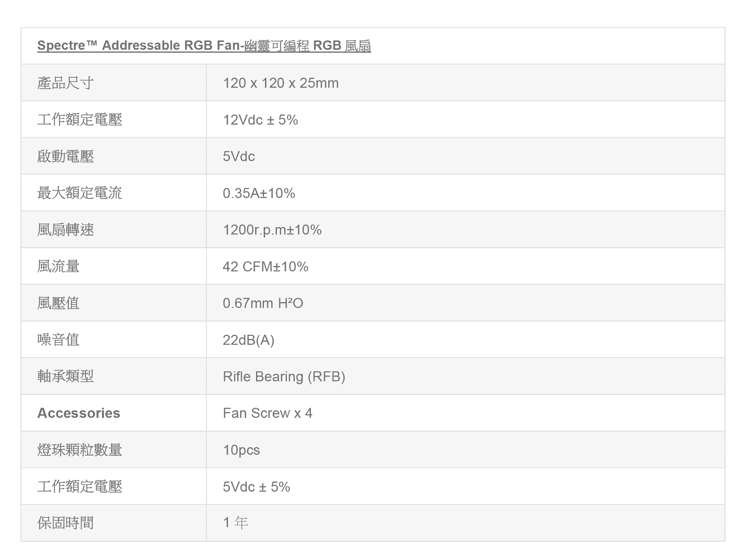Click the Fan Screw x 4 value
The height and width of the screenshot is (560, 746).
coord(267,413)
